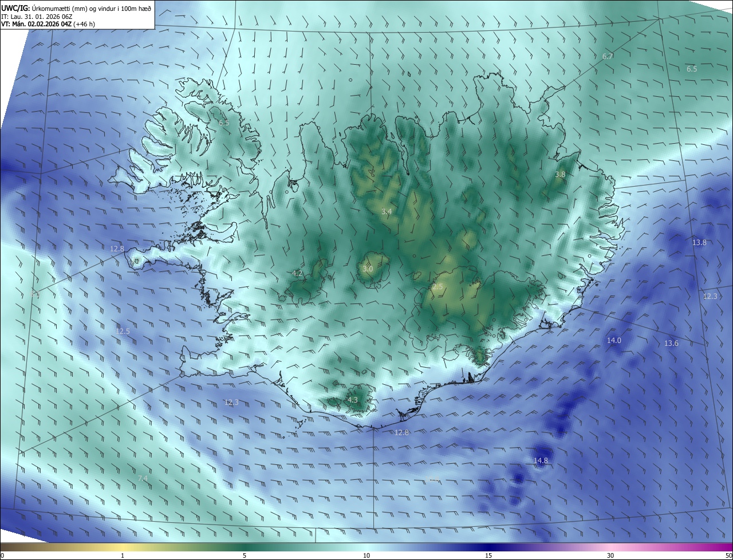Image resolution: width=733 pixels, height=560 pixels.
Task: Click the 12.5 value label over the sea
Action: [x=123, y=331]
